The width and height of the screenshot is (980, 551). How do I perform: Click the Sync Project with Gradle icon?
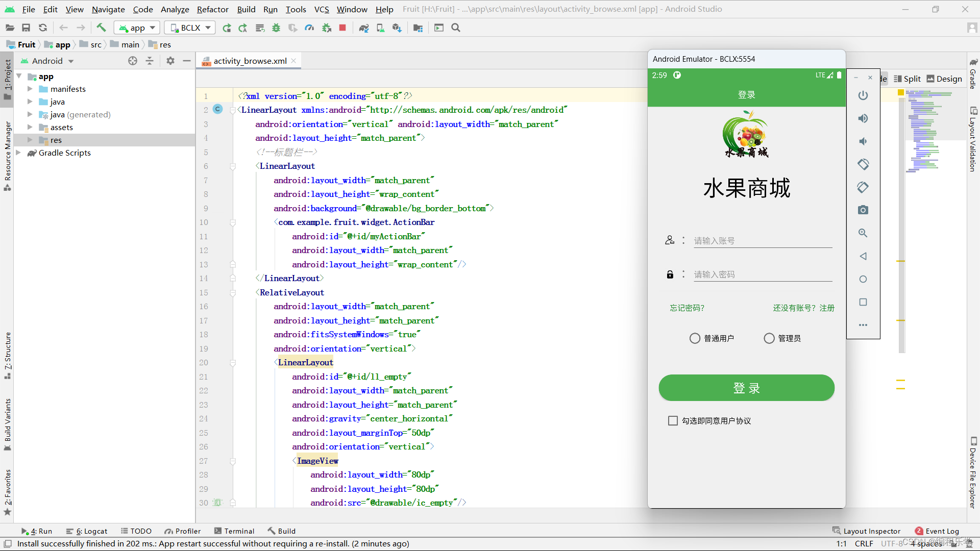pos(364,28)
